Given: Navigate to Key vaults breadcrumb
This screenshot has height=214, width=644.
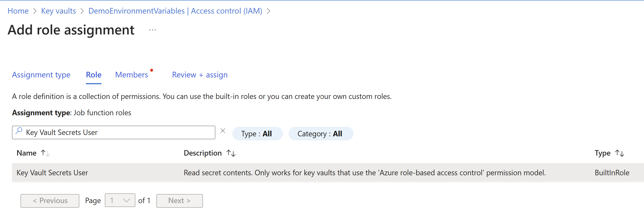Looking at the screenshot, I should pyautogui.click(x=59, y=11).
